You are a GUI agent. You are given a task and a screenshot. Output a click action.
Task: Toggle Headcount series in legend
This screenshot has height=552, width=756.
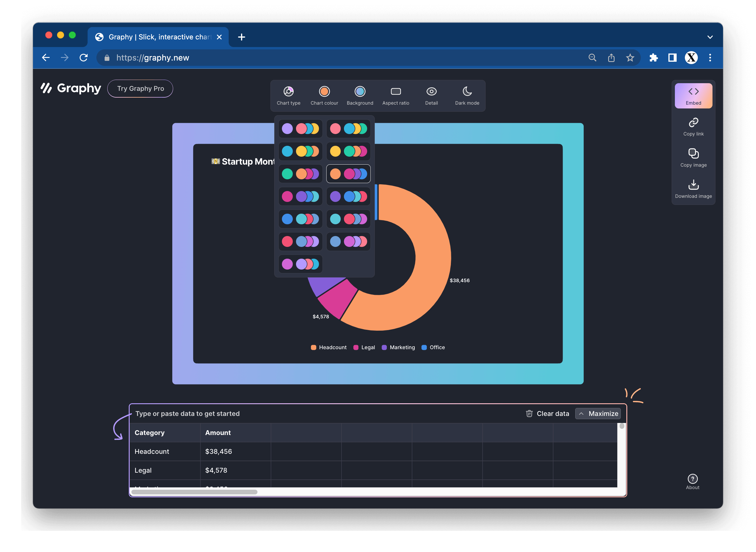[328, 347]
